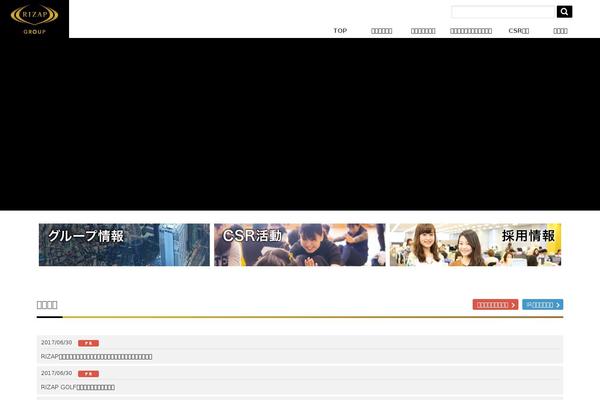Click the blue IR news button

(543, 305)
